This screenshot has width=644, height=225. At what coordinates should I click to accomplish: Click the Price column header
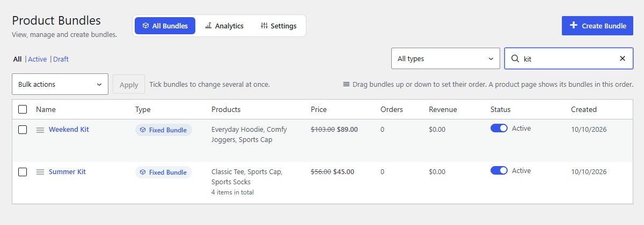click(319, 109)
